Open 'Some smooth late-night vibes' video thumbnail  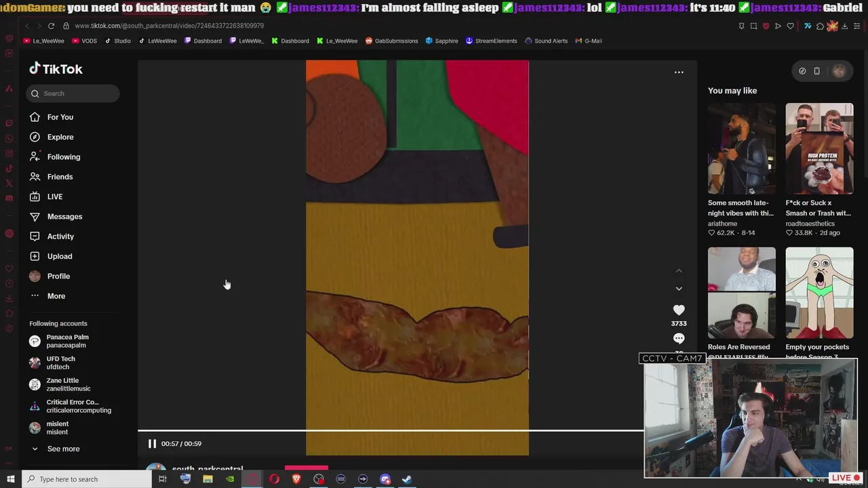click(x=741, y=149)
